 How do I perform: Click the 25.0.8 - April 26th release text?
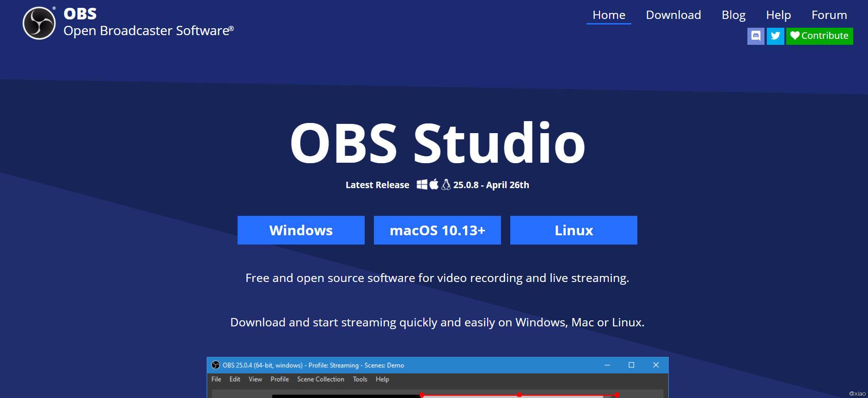491,185
